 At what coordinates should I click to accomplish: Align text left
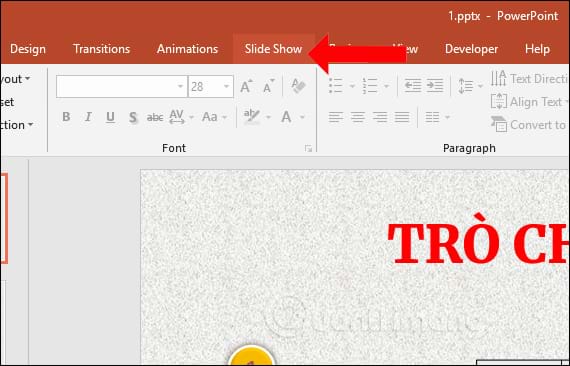(x=336, y=117)
